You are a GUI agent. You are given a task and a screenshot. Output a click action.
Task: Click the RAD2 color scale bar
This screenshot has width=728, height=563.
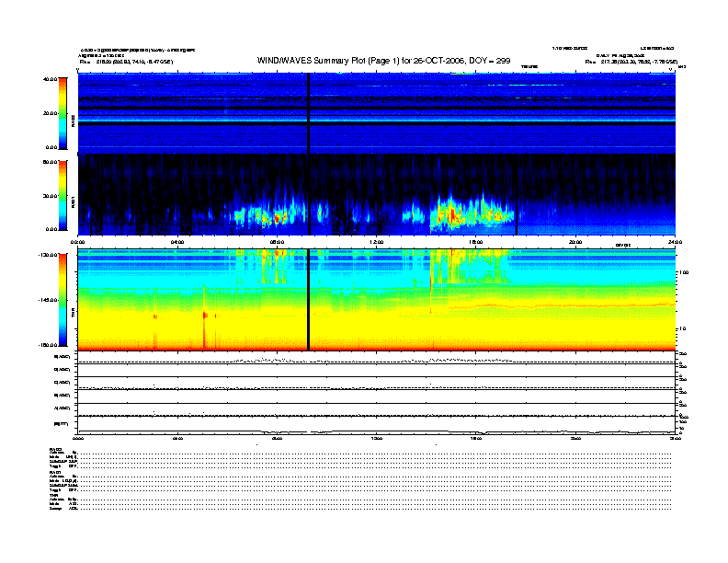[x=63, y=113]
